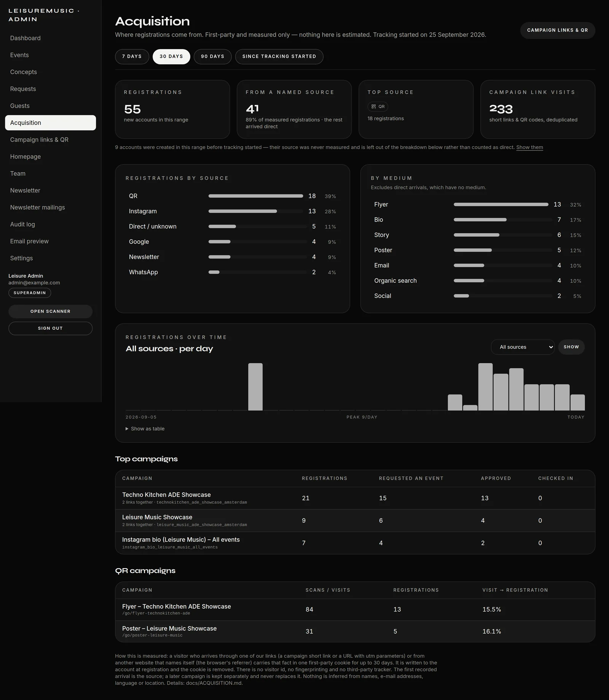
Task: Click the Open Scanner button
Action: coord(50,311)
